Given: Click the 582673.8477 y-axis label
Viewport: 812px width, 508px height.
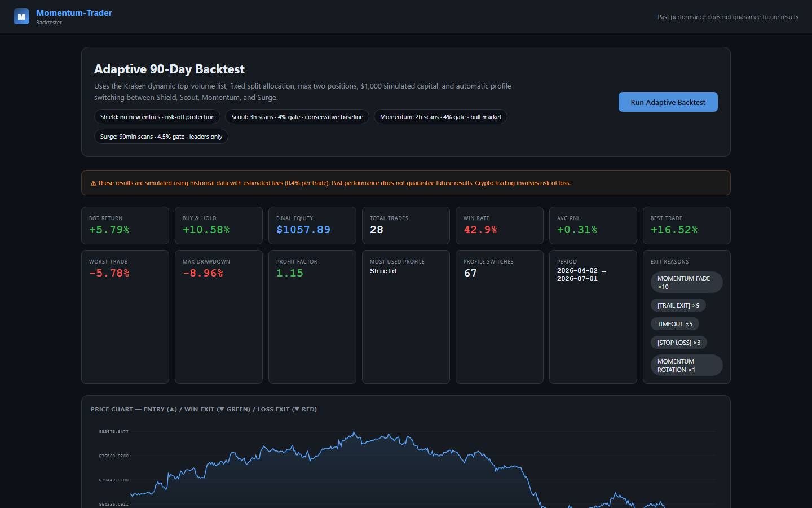Looking at the screenshot, I should (114, 431).
